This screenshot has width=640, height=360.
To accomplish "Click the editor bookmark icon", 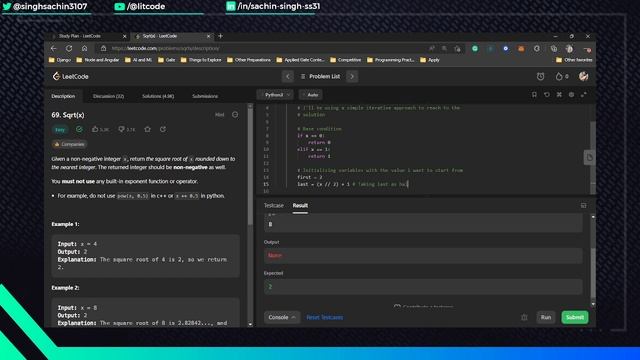I will tap(534, 95).
